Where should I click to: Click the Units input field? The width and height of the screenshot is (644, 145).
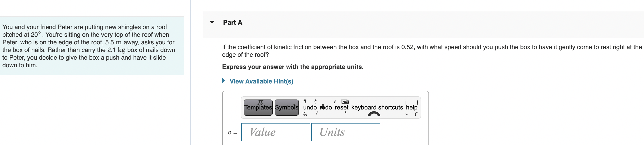pos(346,132)
